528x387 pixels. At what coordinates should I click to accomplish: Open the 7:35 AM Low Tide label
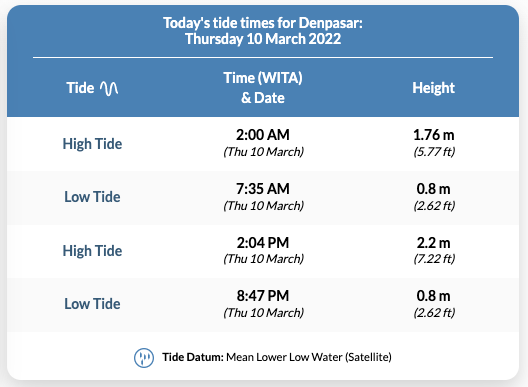(x=92, y=197)
